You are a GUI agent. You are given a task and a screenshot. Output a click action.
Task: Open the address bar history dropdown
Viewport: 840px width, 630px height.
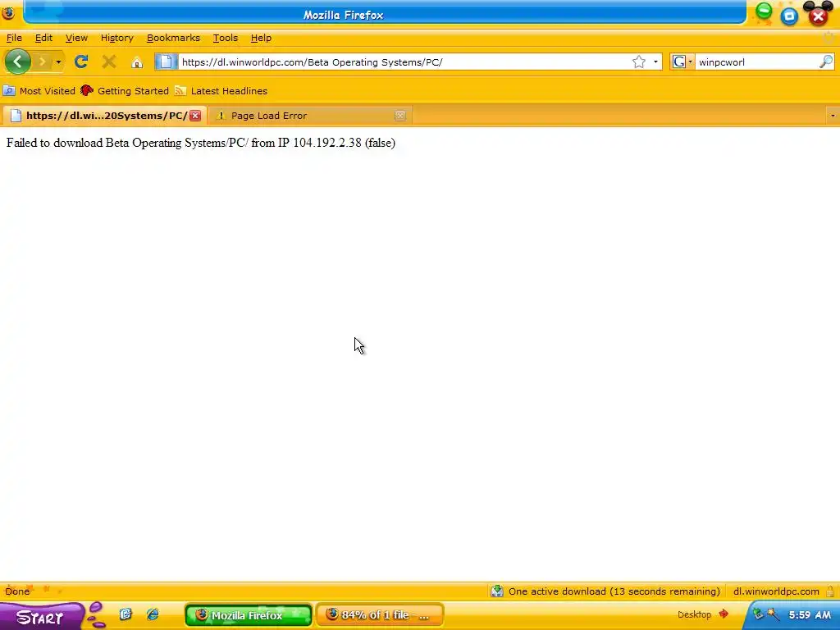(x=655, y=62)
